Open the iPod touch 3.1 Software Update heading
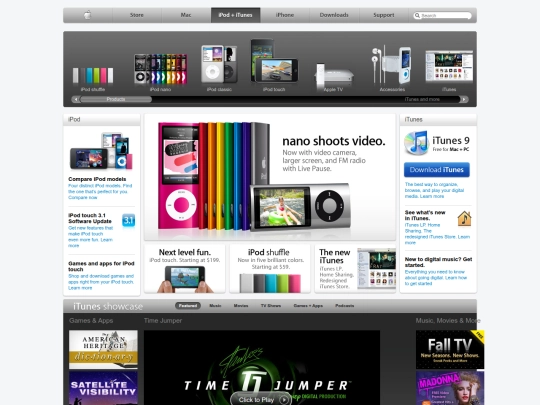This screenshot has width=540, height=405. (90, 218)
